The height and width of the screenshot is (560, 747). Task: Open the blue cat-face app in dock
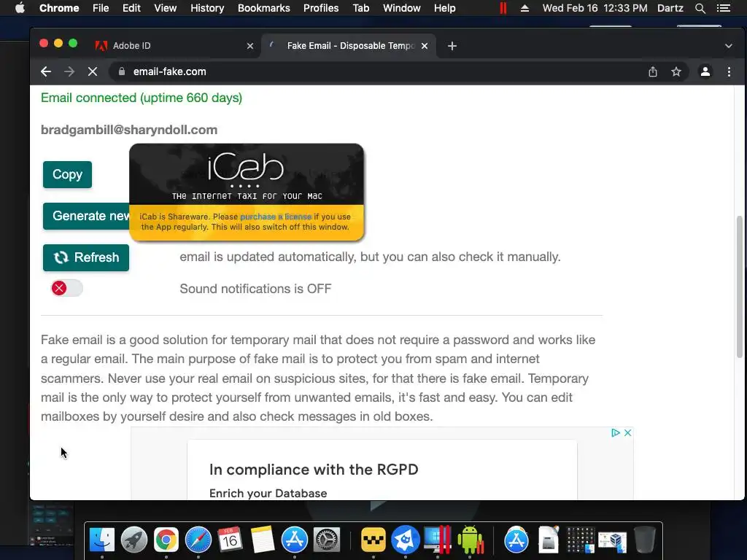(406, 540)
